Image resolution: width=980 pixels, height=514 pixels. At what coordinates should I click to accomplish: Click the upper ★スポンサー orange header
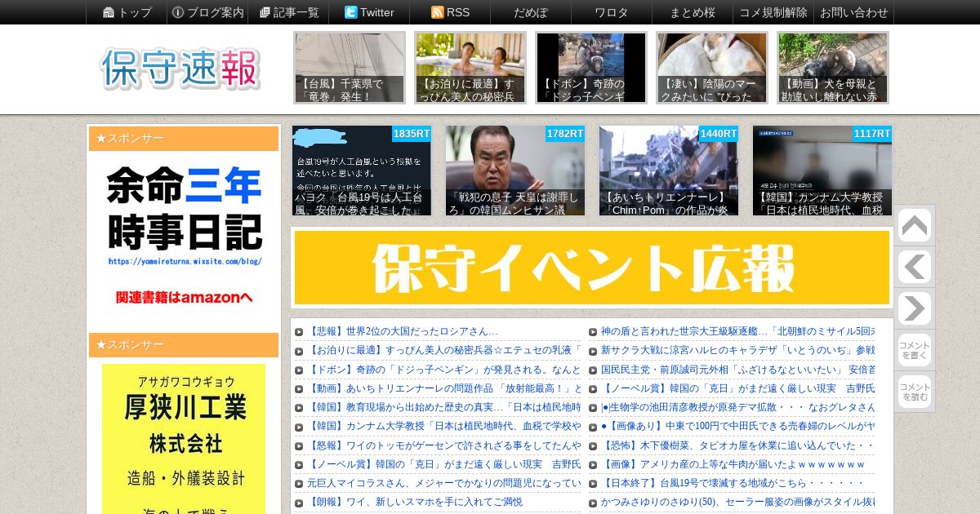click(x=184, y=139)
